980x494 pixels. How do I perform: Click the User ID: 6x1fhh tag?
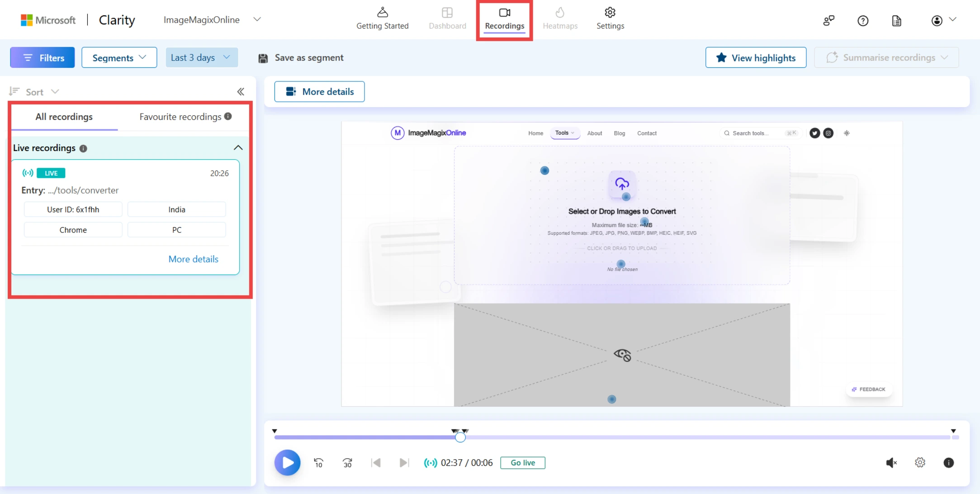[73, 209]
